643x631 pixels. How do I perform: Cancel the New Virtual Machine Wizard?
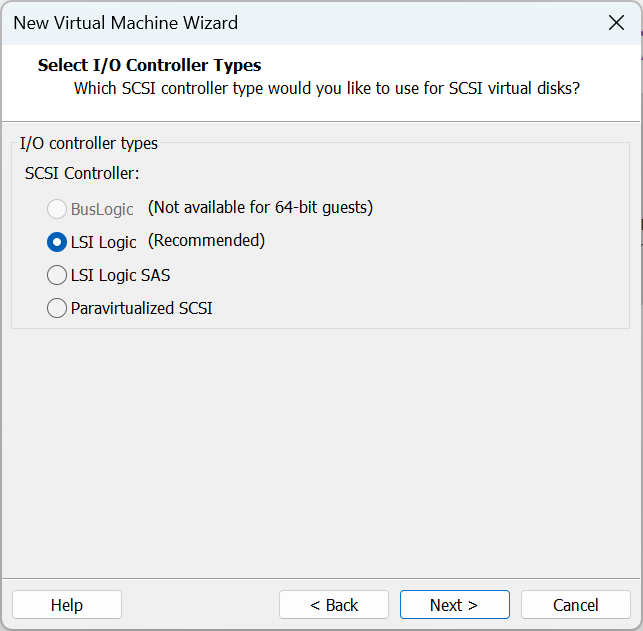coord(575,605)
